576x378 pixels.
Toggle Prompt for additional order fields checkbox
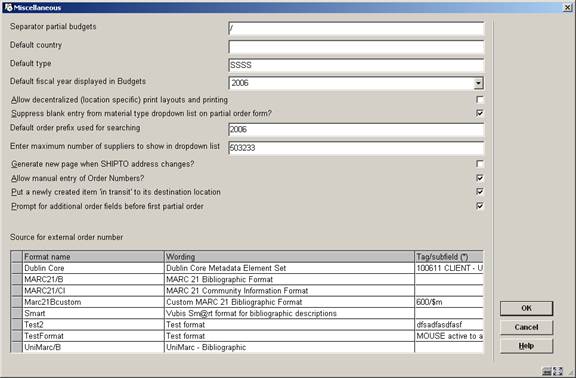click(x=479, y=206)
